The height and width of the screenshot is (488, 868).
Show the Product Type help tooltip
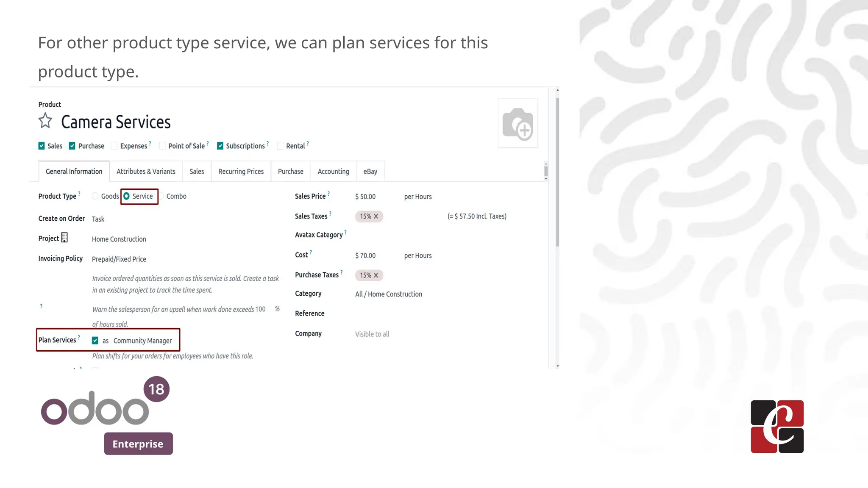[x=79, y=194]
